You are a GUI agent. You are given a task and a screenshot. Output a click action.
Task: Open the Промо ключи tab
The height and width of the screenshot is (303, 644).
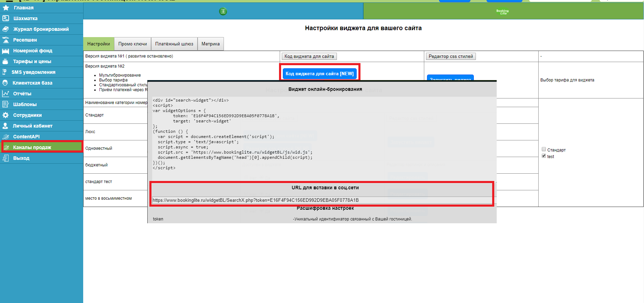[x=132, y=44]
